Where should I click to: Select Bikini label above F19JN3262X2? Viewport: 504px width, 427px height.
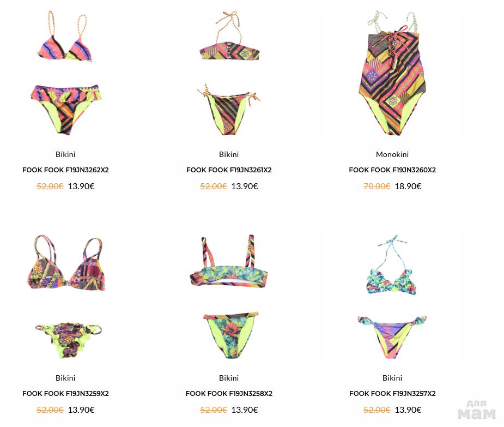coord(65,154)
